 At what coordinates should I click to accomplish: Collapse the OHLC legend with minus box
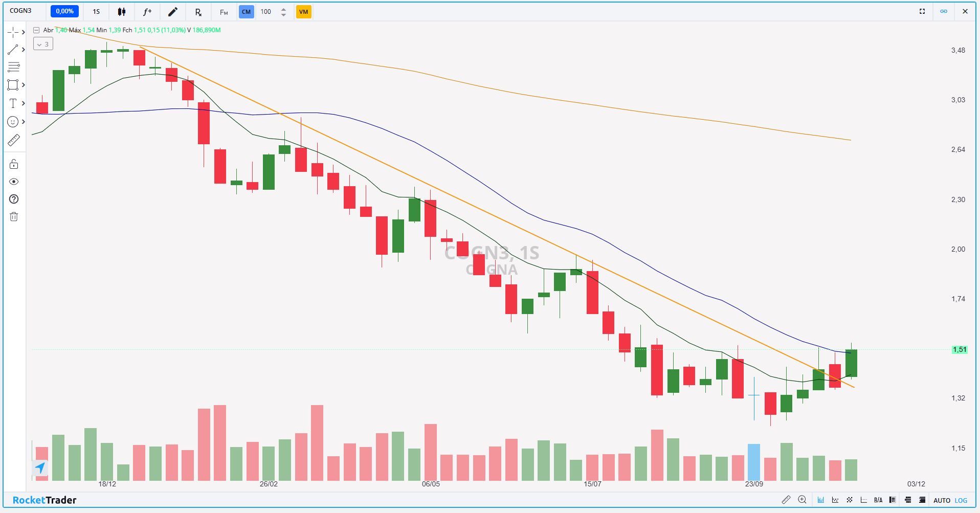[36, 30]
